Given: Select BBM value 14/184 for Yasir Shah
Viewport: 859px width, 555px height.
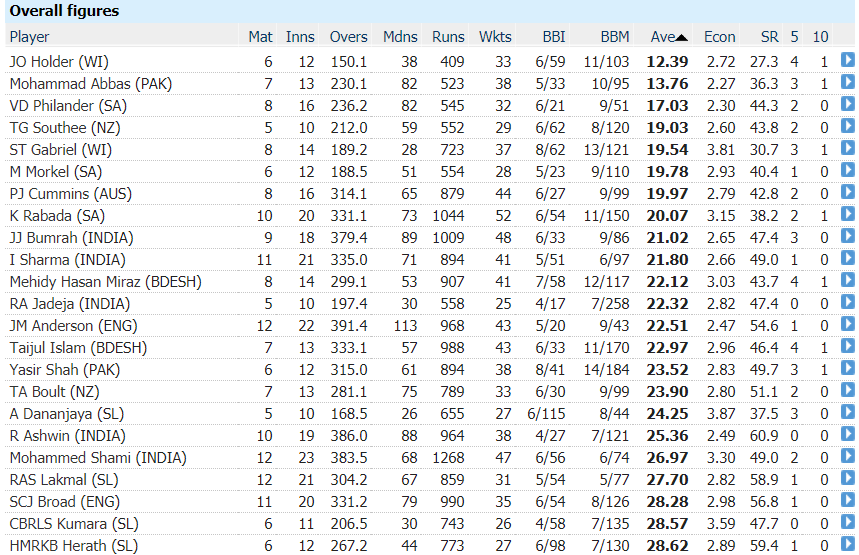Looking at the screenshot, I should [606, 370].
